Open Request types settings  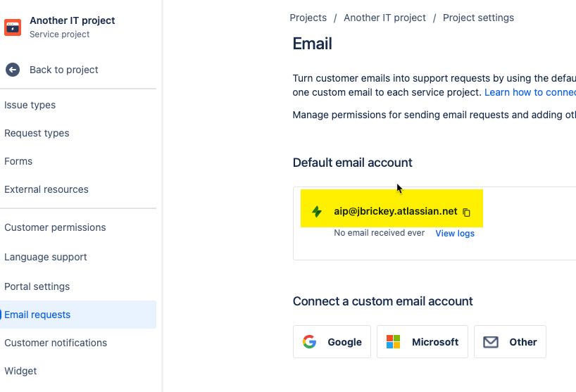37,133
